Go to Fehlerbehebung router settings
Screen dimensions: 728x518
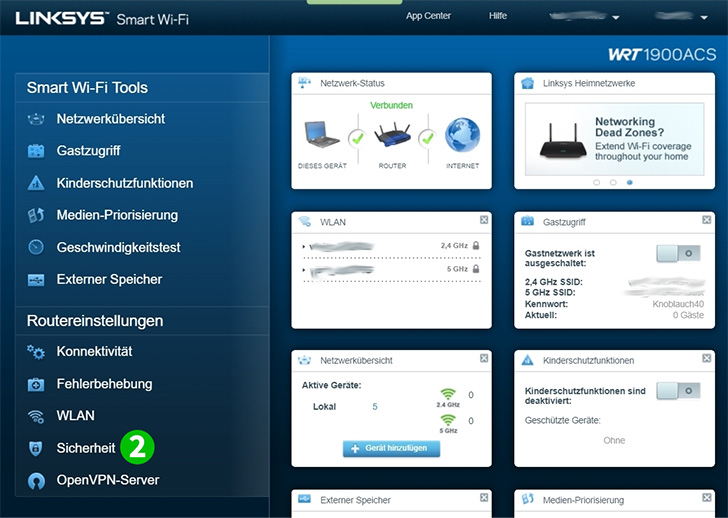(104, 384)
